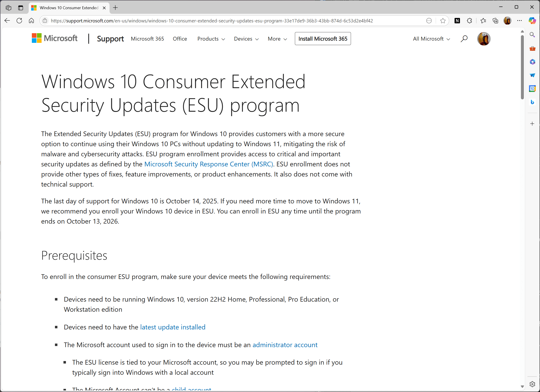Open Settings and more ellipsis menu

point(520,21)
